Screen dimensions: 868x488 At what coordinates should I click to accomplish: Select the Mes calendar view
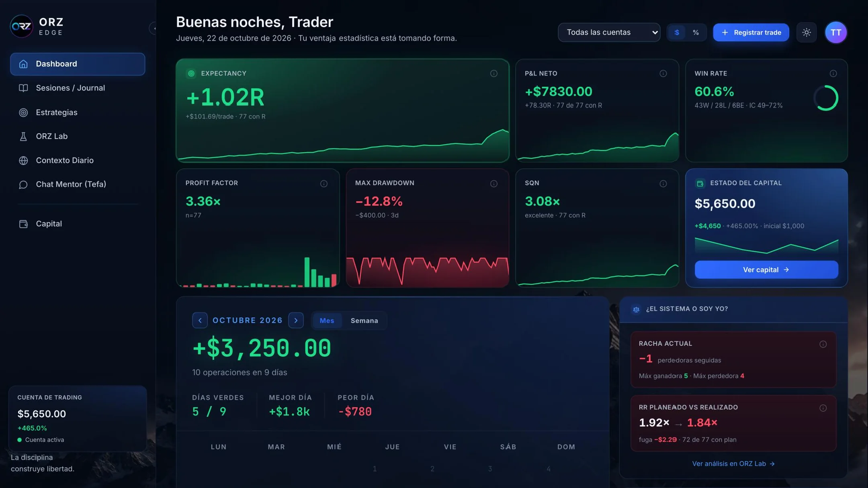pos(327,321)
